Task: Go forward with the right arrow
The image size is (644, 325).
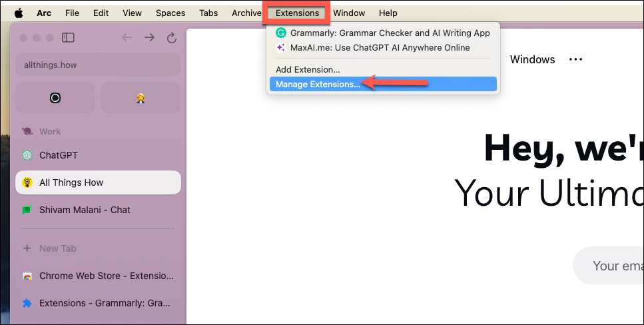Action: click(149, 38)
